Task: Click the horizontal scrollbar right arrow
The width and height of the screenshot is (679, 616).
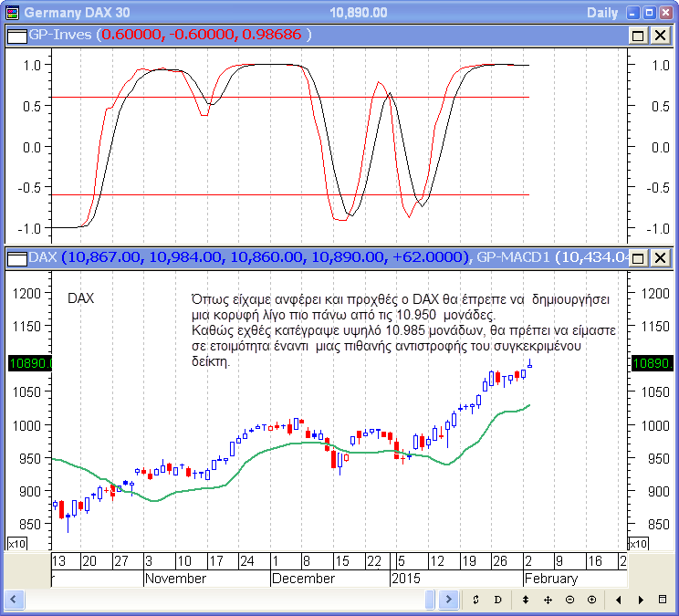Action: coord(448,600)
